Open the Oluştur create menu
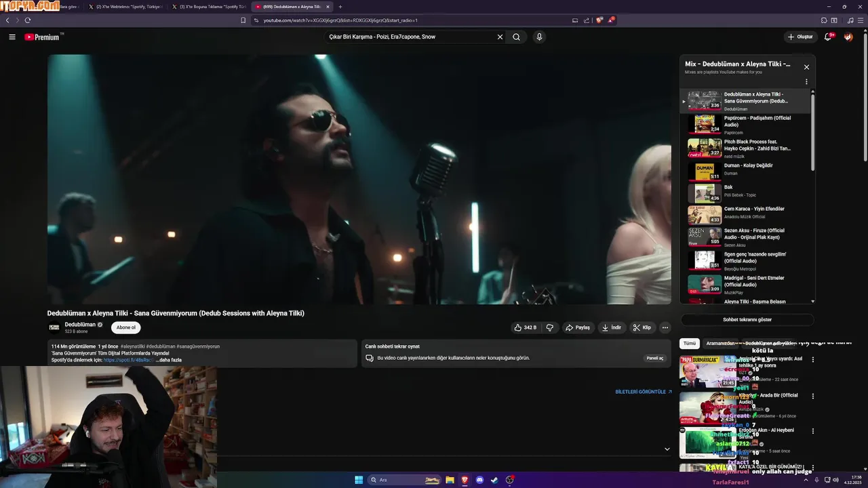 800,37
